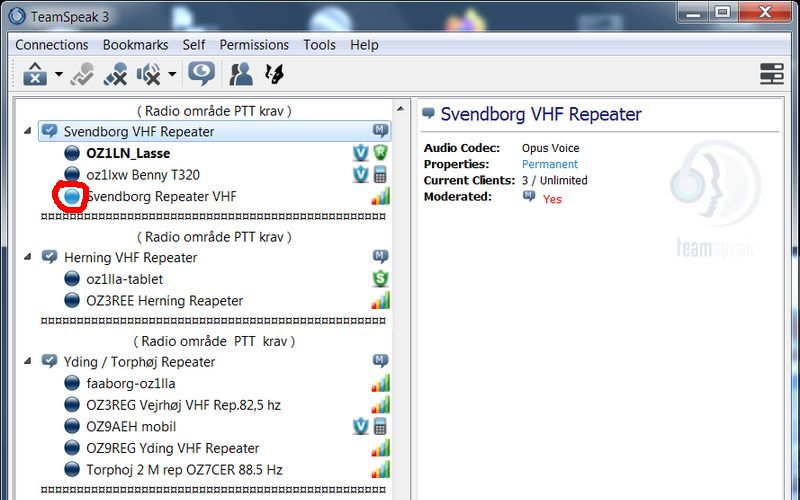The image size is (800, 500).
Task: Click the calculator-like badge of oz1lxw Benny T320
Action: pyautogui.click(x=380, y=174)
